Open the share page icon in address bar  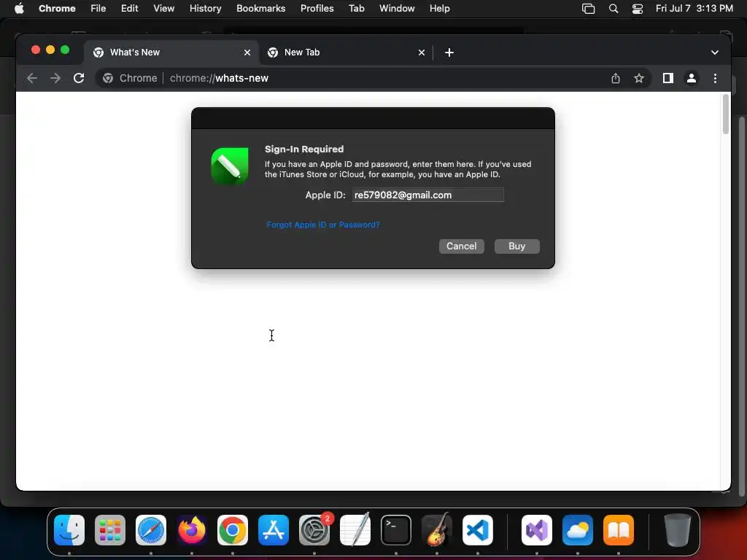tap(616, 78)
